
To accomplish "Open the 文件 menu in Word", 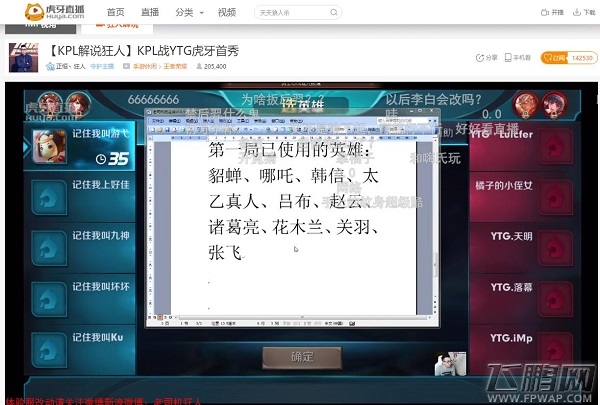I will (x=158, y=121).
